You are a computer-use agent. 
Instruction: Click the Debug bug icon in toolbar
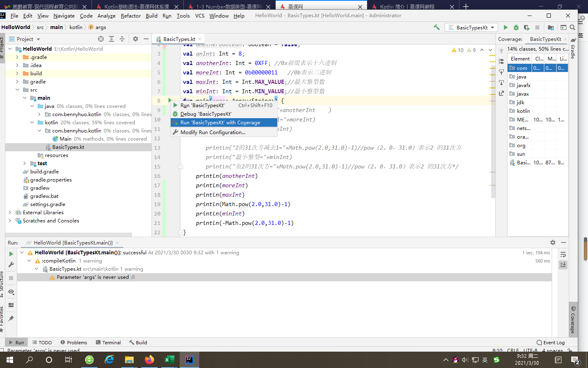[516, 27]
